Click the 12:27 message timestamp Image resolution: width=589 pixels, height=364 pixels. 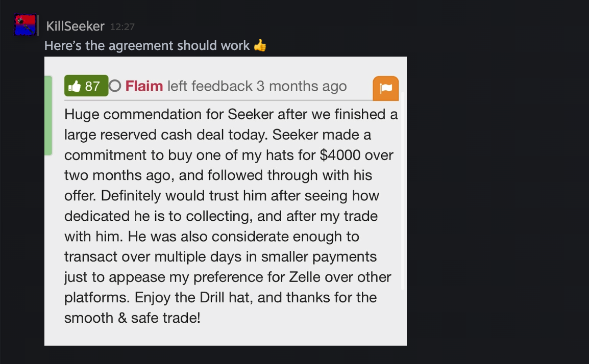122,27
